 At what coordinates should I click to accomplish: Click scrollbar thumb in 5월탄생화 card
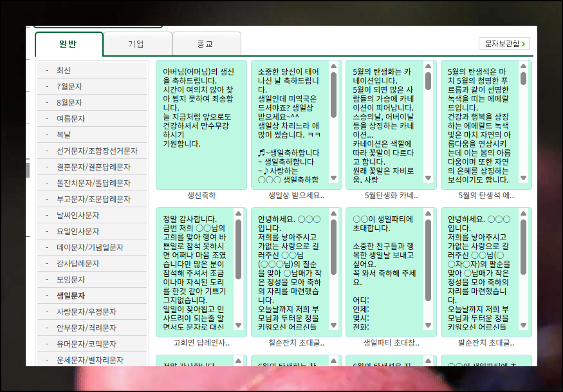tap(428, 81)
